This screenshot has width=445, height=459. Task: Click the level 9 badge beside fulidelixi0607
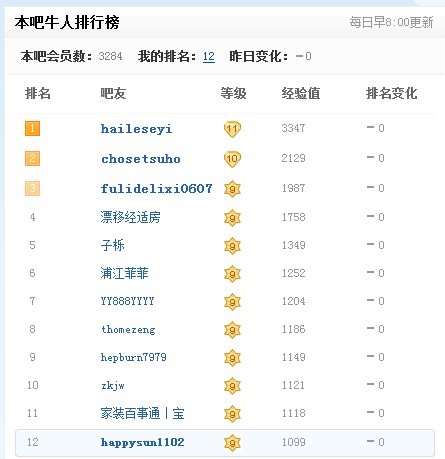click(232, 189)
